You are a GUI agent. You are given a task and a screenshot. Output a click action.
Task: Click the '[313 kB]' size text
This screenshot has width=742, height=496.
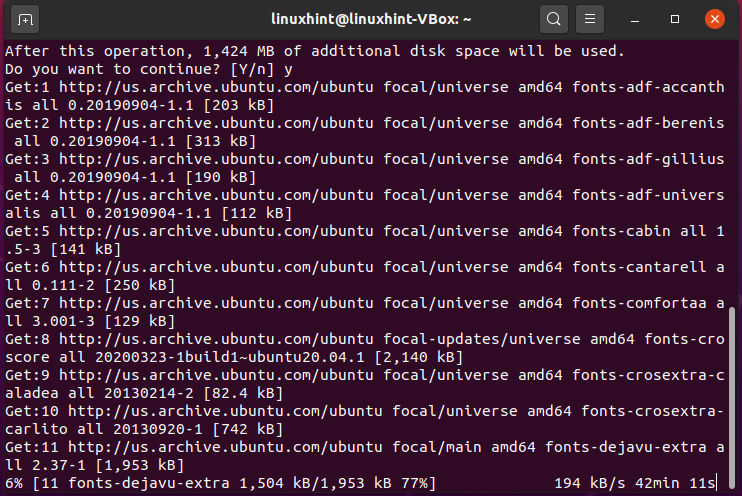221,141
